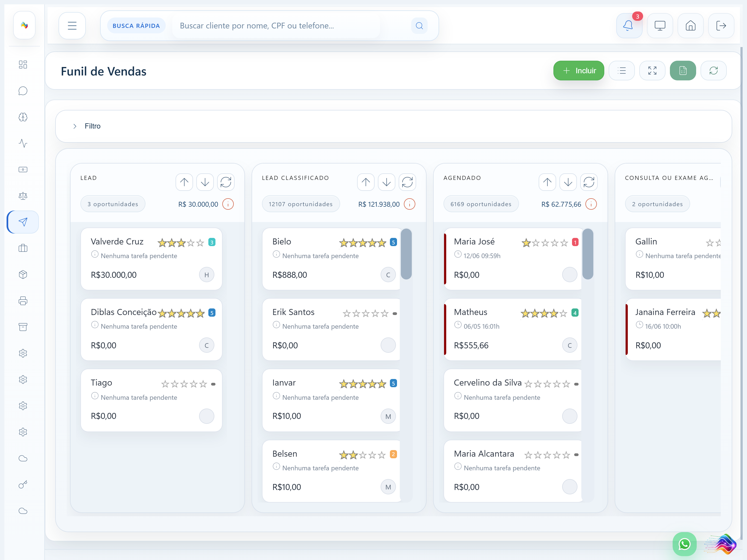Click the monitor display icon in header
The height and width of the screenshot is (560, 747).
(660, 26)
